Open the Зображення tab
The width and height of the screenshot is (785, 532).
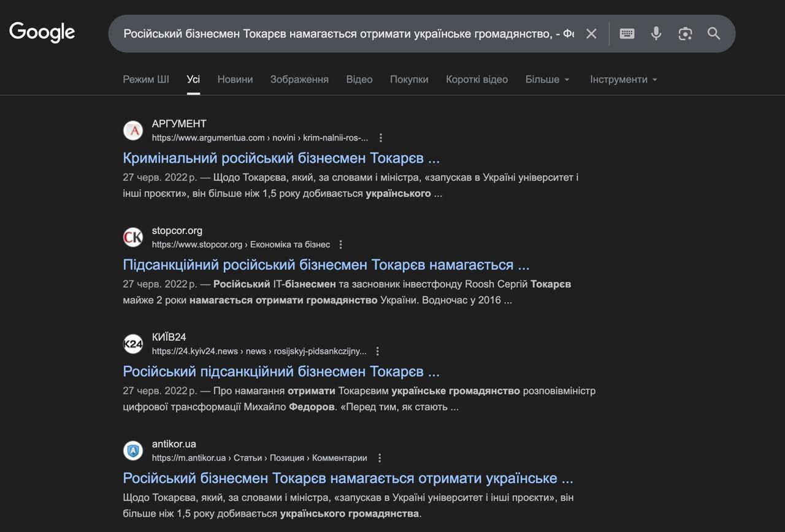coord(299,79)
